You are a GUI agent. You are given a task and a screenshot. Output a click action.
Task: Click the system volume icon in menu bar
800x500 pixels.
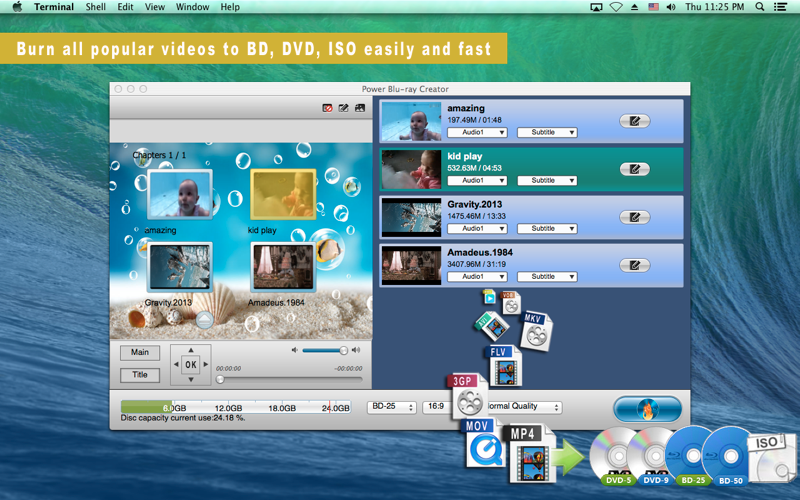click(x=671, y=7)
